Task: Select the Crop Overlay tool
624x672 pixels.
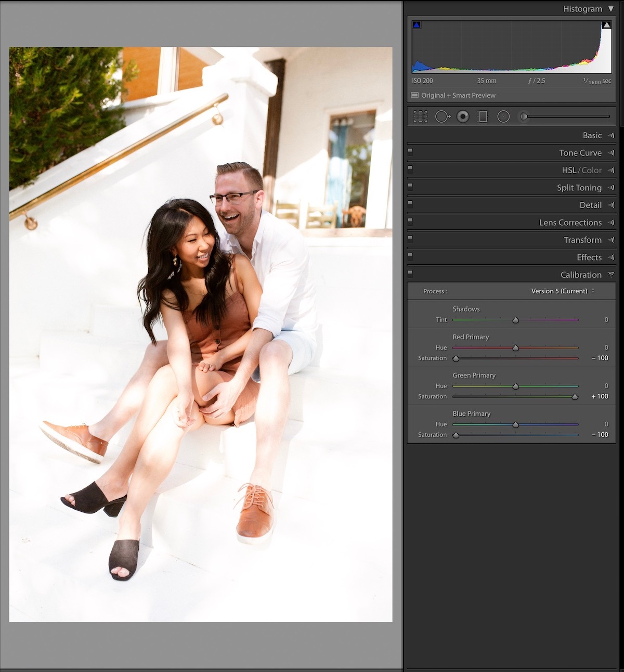Action: [420, 117]
